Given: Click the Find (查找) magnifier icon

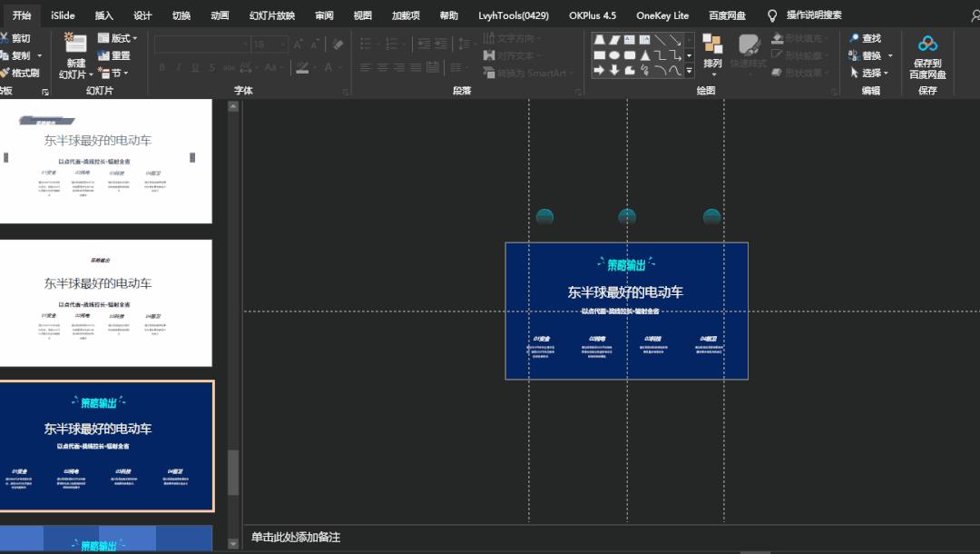Looking at the screenshot, I should (855, 38).
